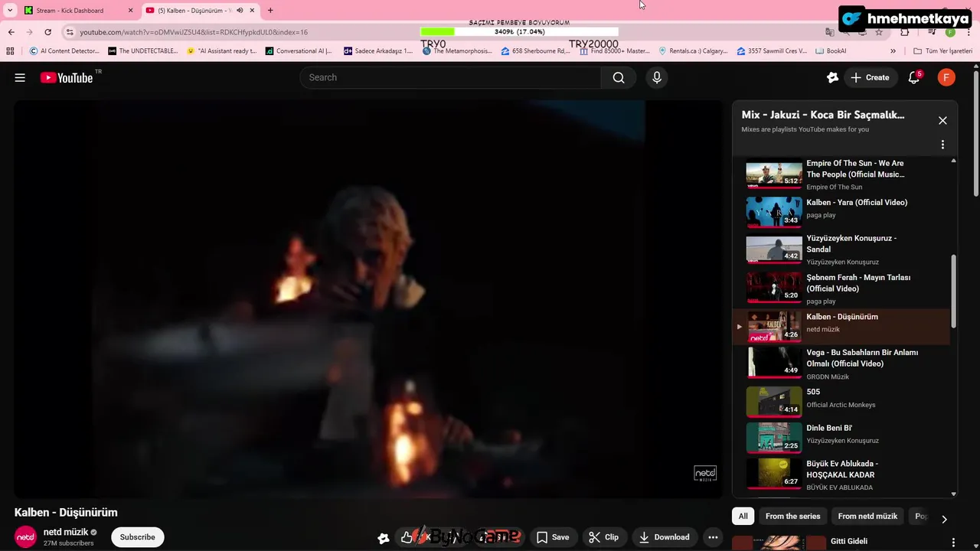View site information icon in address bar

pos(70,32)
